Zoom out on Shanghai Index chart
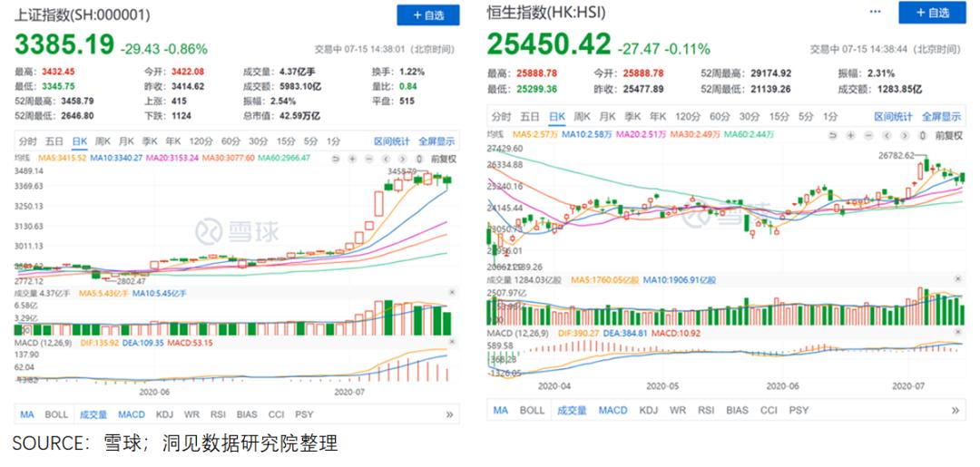The width and height of the screenshot is (980, 467). (368, 160)
